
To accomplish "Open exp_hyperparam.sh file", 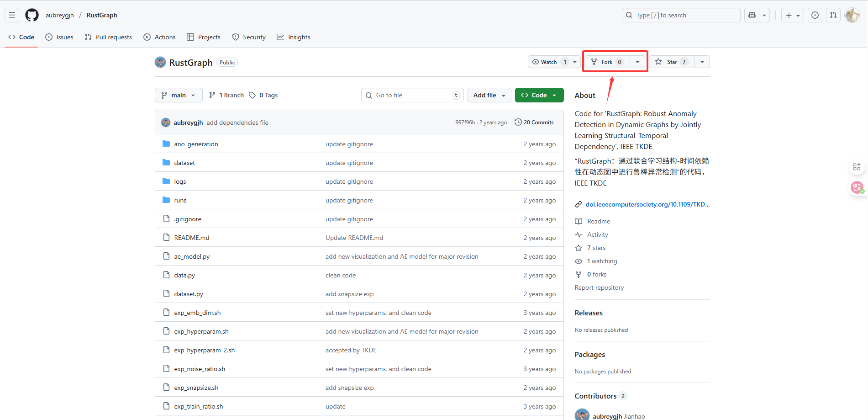I will 201,331.
